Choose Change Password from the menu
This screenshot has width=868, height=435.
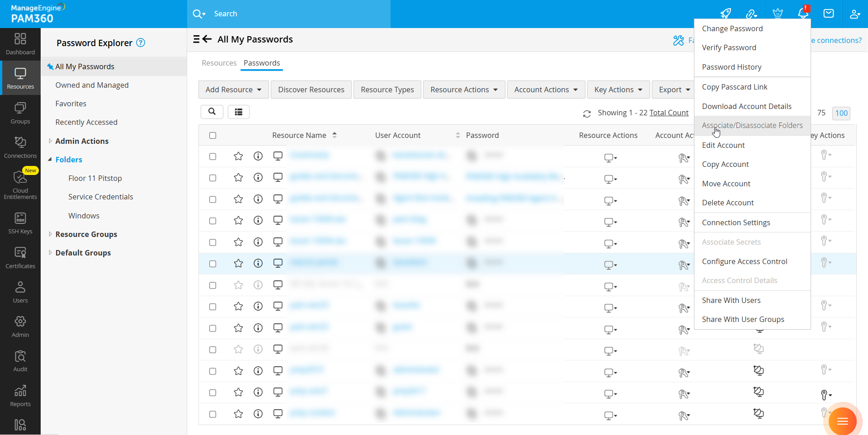pos(752,28)
